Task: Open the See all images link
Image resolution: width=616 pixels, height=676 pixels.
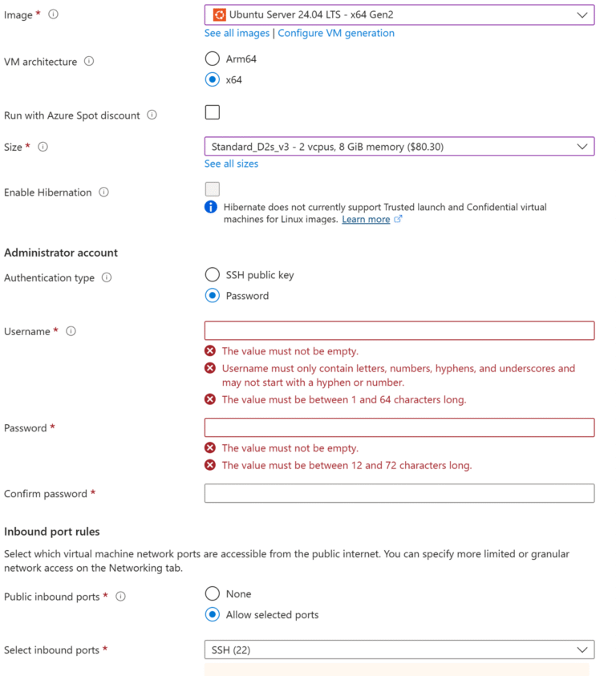Action: click(x=236, y=33)
